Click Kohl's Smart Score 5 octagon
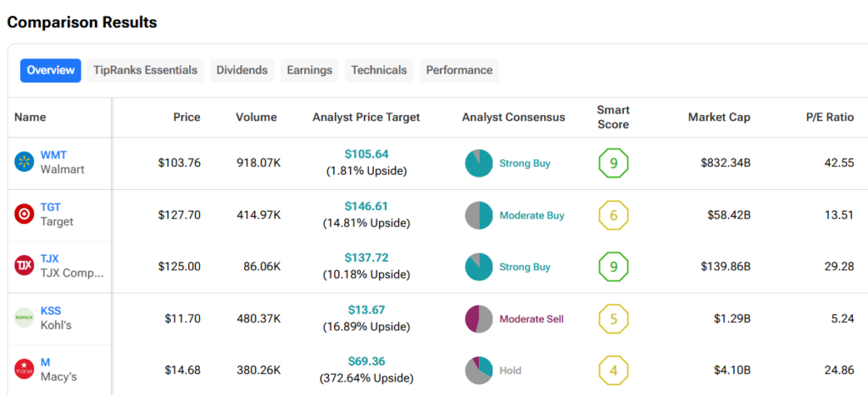 click(x=613, y=319)
